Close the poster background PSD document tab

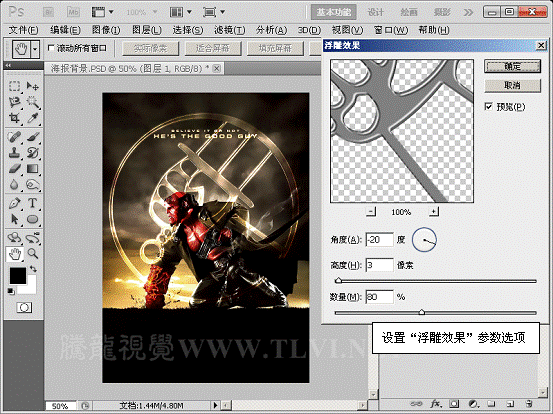(x=217, y=68)
